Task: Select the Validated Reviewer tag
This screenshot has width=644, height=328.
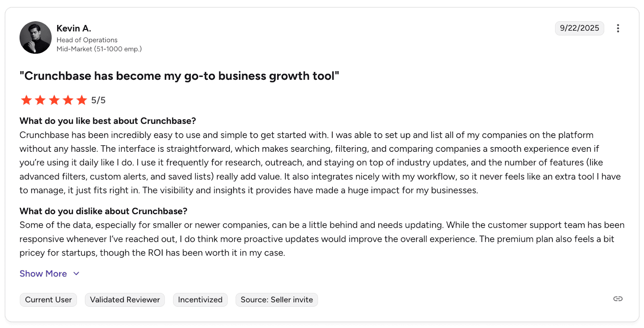Action: pos(125,300)
